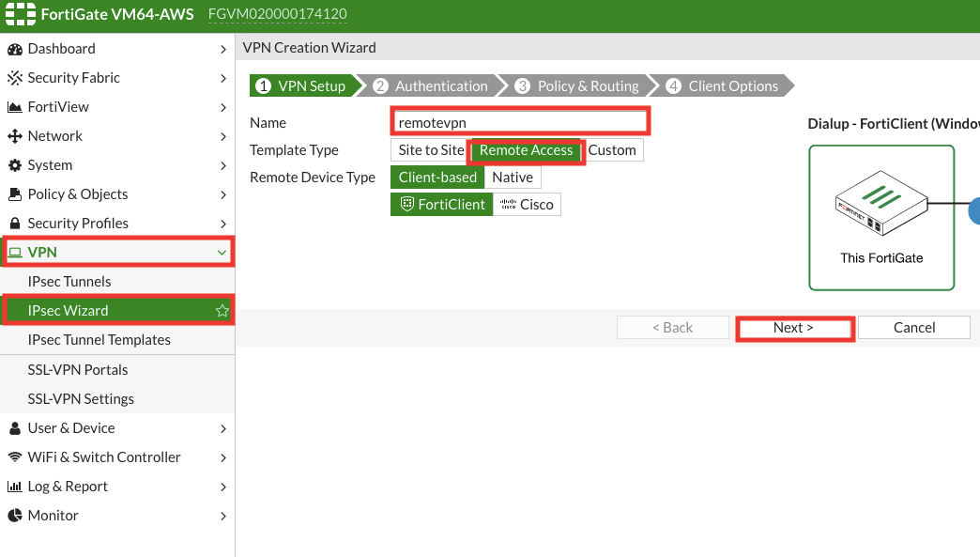Select Cisco as client type
980x557 pixels.
click(x=527, y=205)
